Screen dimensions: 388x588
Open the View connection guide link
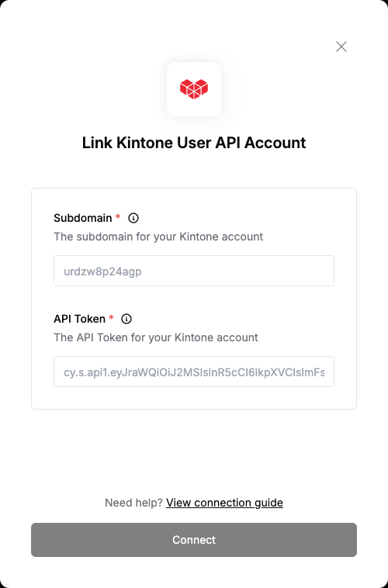(x=224, y=503)
